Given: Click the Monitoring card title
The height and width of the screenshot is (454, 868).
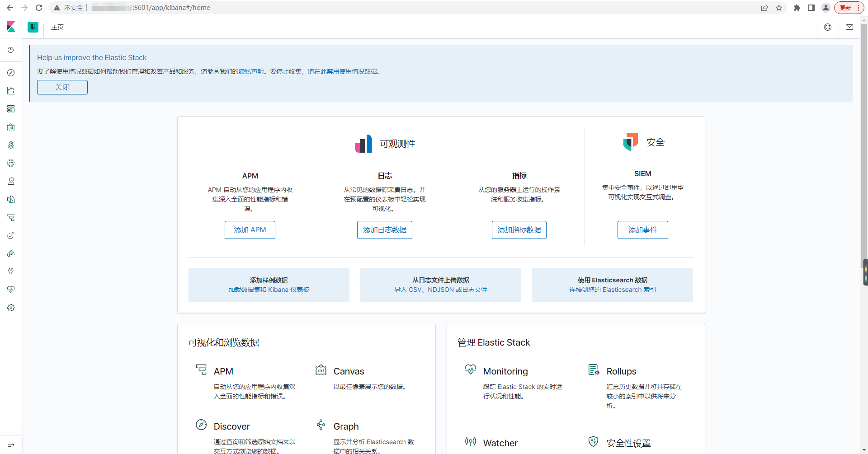Looking at the screenshot, I should pos(505,371).
